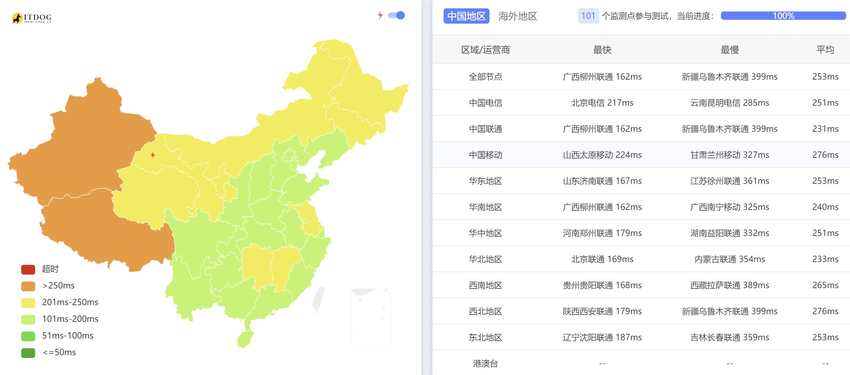Click the 233ms average in 华北地区 row
Screen dimensions: 850x375
pyautogui.click(x=825, y=259)
